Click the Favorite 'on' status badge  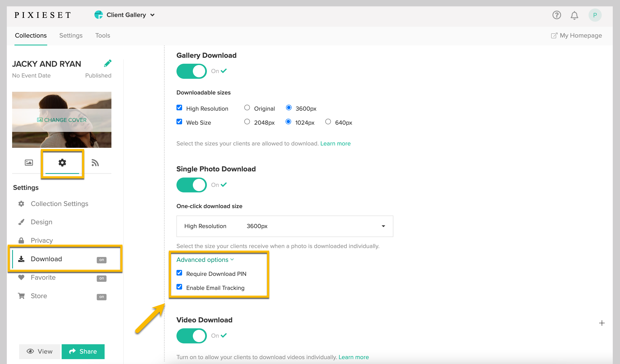[102, 278]
